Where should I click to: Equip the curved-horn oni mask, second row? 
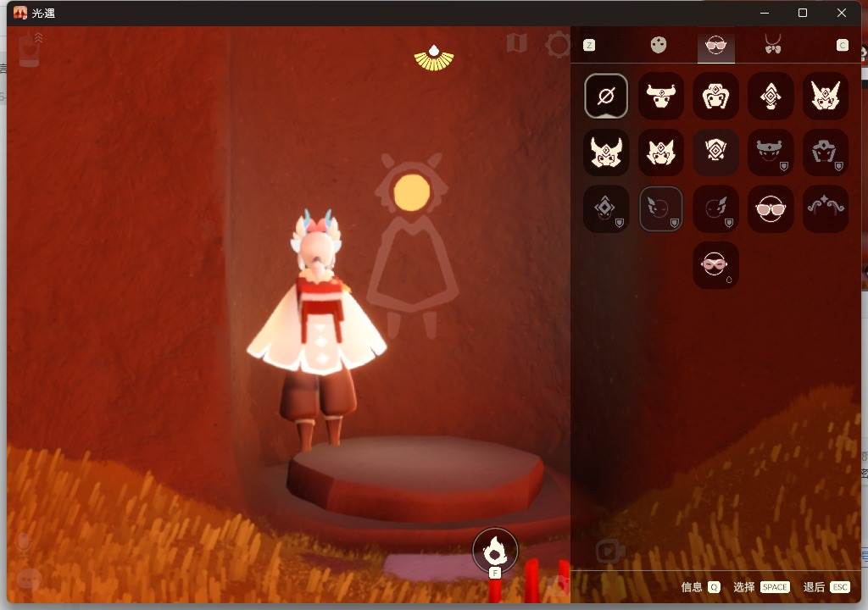(606, 152)
